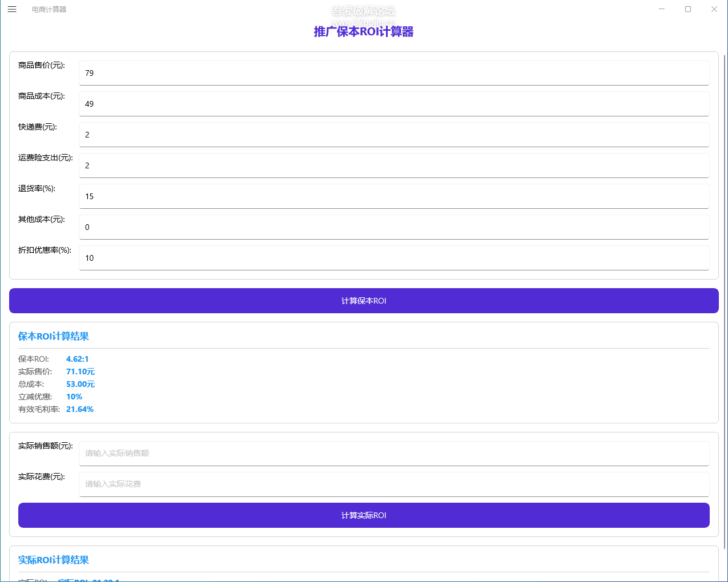Maximize the 电商计算器 window
The height and width of the screenshot is (582, 728).
pos(688,9)
